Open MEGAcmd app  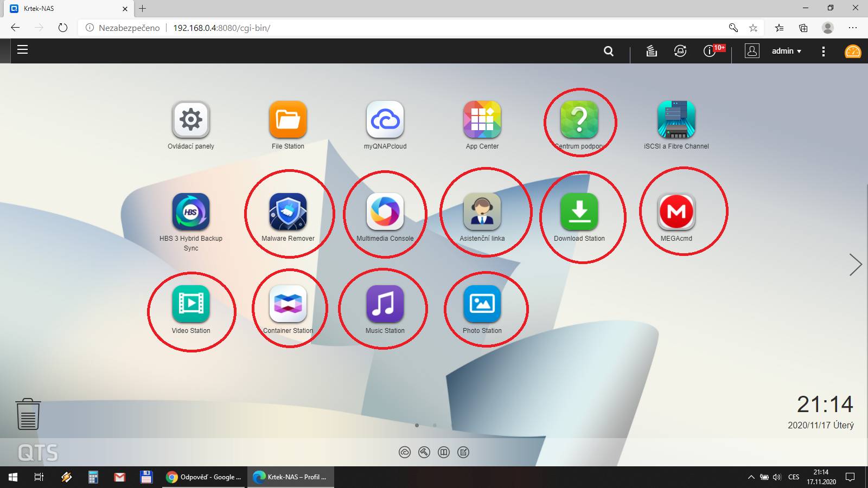point(676,211)
